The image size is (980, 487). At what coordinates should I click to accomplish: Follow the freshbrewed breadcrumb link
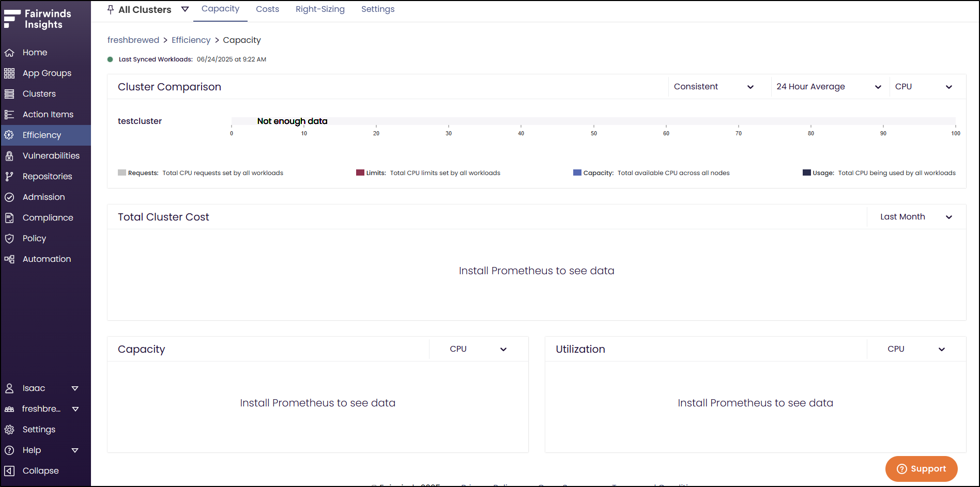click(133, 40)
